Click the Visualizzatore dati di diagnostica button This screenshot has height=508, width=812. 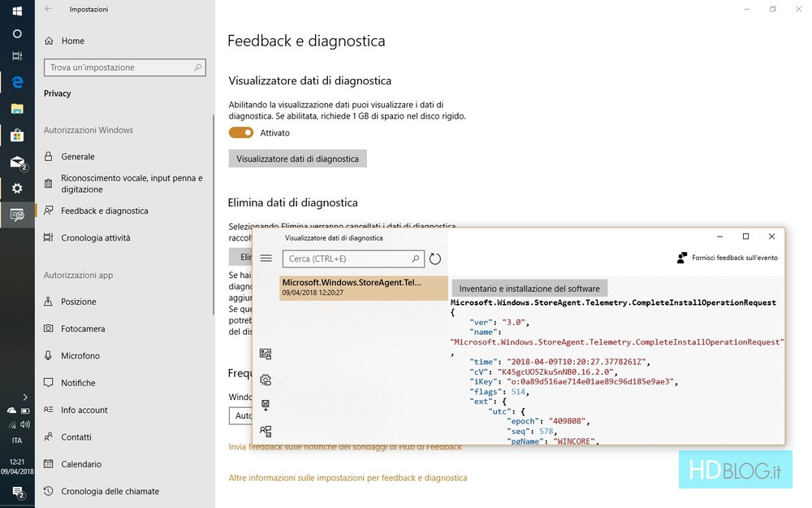point(297,158)
